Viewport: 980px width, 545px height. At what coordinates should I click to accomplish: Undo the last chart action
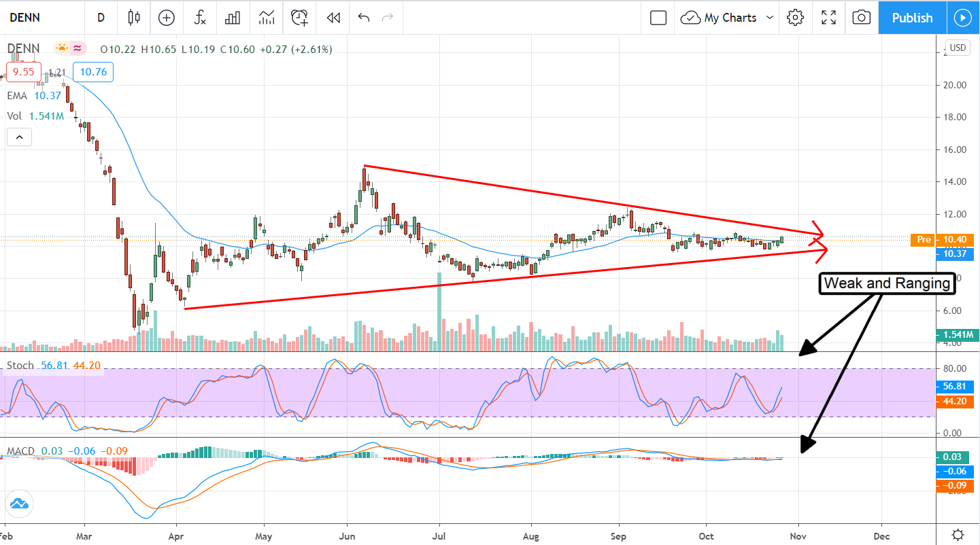[x=363, y=18]
